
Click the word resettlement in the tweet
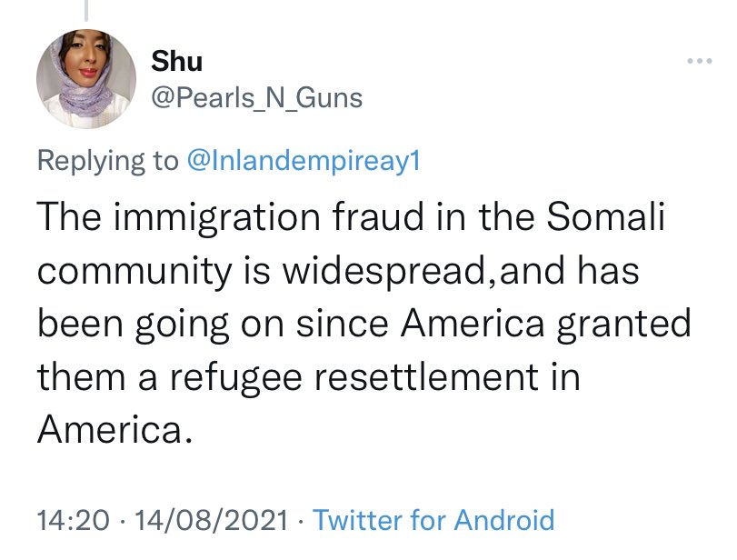pos(426,377)
